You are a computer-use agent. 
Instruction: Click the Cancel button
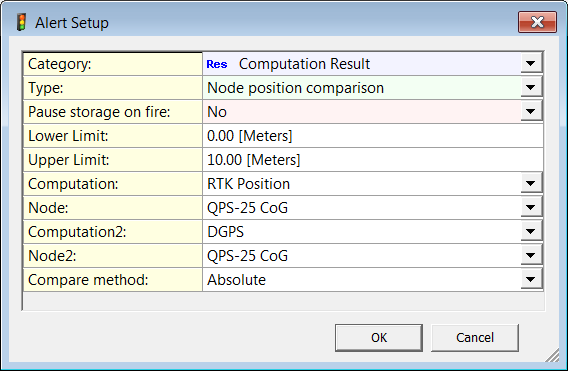point(475,338)
